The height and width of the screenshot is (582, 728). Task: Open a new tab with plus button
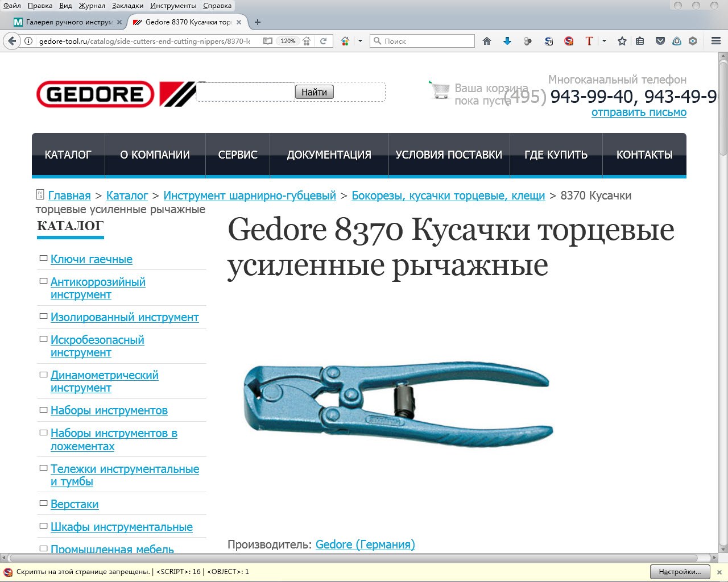tap(258, 22)
